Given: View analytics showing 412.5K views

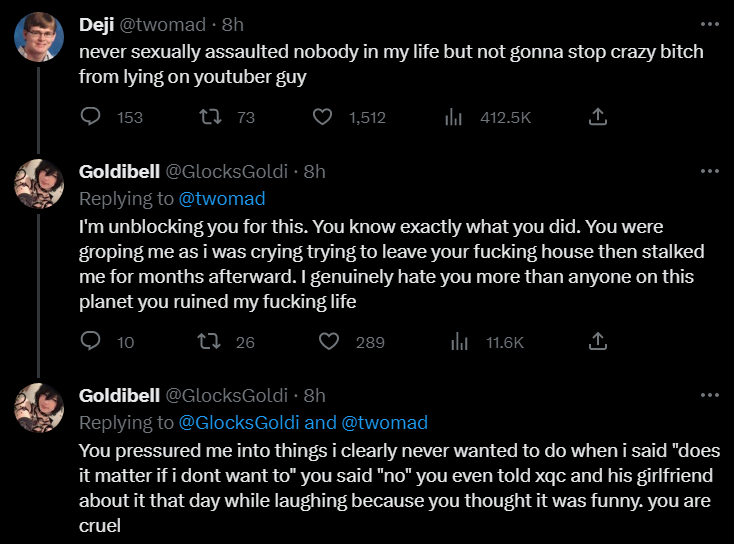Looking at the screenshot, I should [453, 117].
